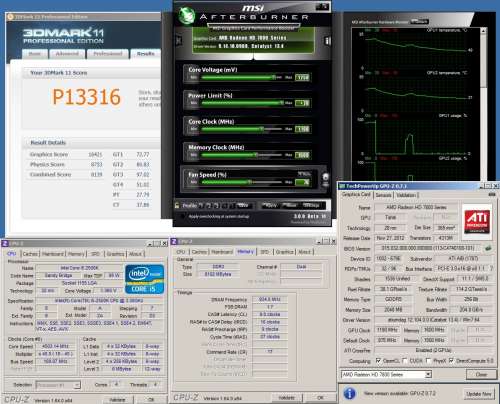Click the ATI CrossFire status field in GPU-Z
Viewport: 500px width, 404px height.
click(433, 350)
